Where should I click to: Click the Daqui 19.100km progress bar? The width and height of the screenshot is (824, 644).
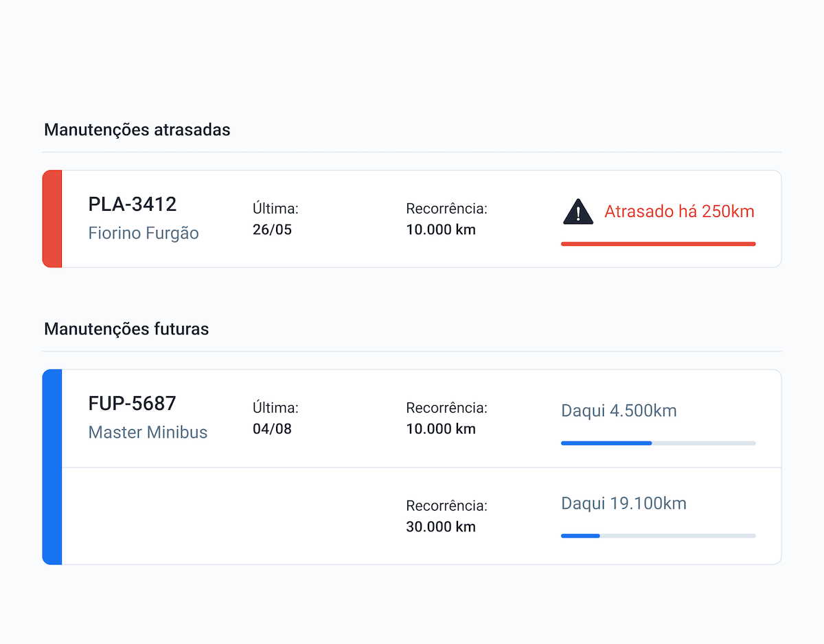click(659, 536)
